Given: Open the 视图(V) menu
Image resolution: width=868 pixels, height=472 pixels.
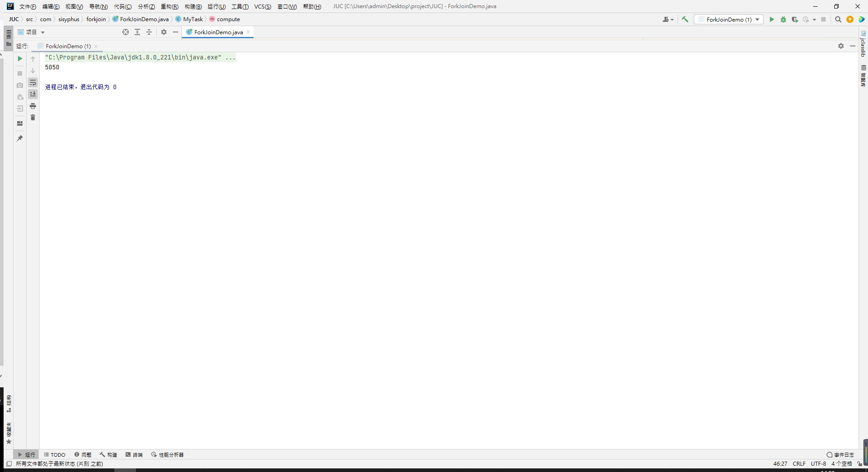Looking at the screenshot, I should (74, 6).
